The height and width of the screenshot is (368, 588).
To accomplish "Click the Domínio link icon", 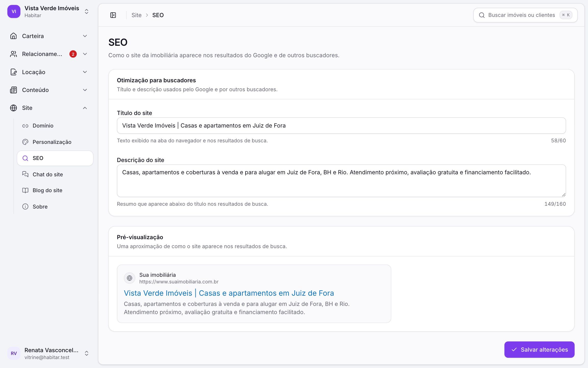I will pos(25,126).
